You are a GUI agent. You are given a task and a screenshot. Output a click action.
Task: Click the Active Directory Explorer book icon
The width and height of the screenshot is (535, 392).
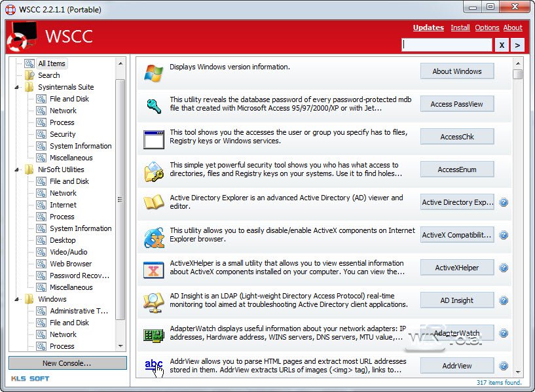153,202
